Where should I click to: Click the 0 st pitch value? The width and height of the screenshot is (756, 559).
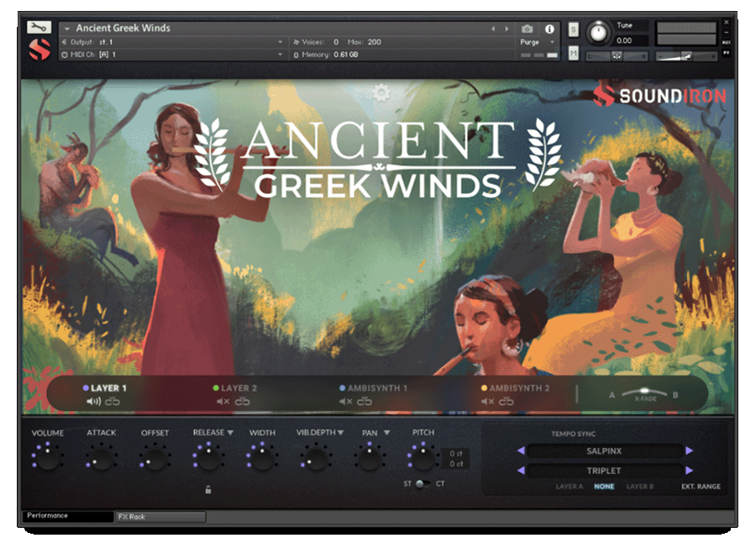click(455, 453)
